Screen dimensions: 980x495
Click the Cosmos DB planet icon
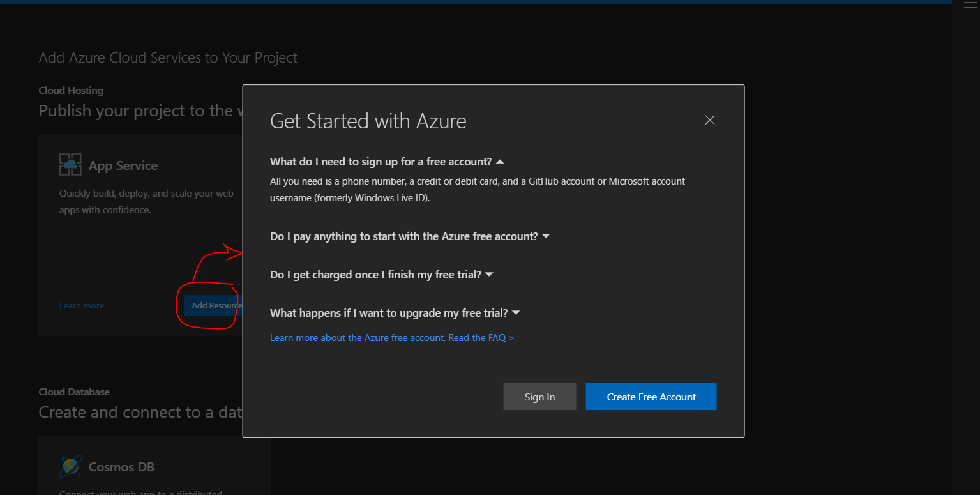pyautogui.click(x=70, y=466)
